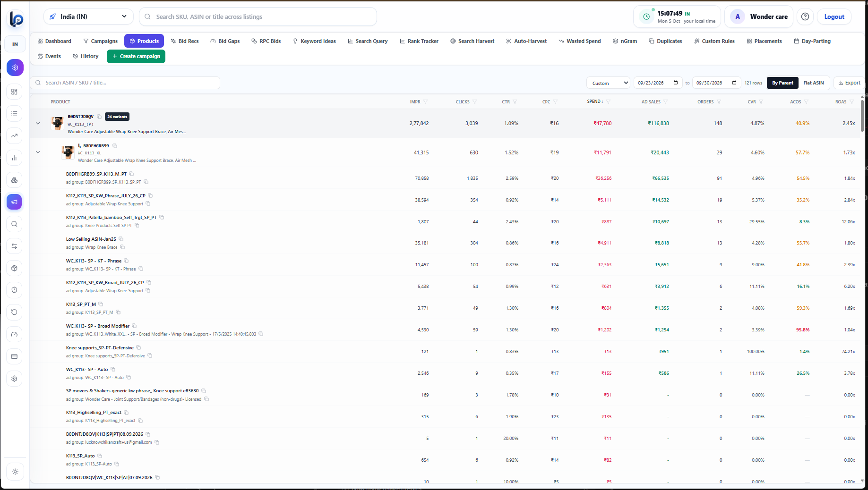Open the Search Query tab
Viewport: 868px width, 490px height.
click(x=368, y=41)
